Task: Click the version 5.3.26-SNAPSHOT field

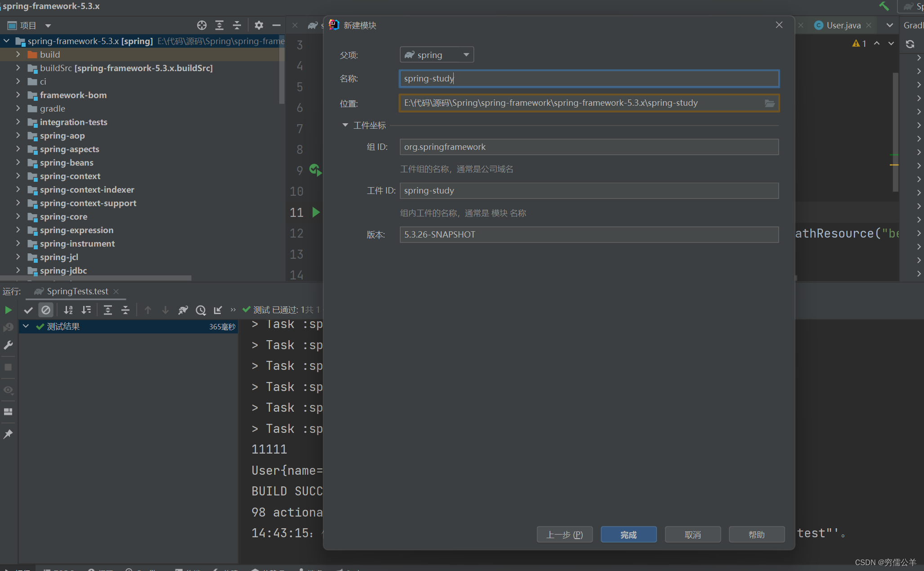Action: coord(589,234)
